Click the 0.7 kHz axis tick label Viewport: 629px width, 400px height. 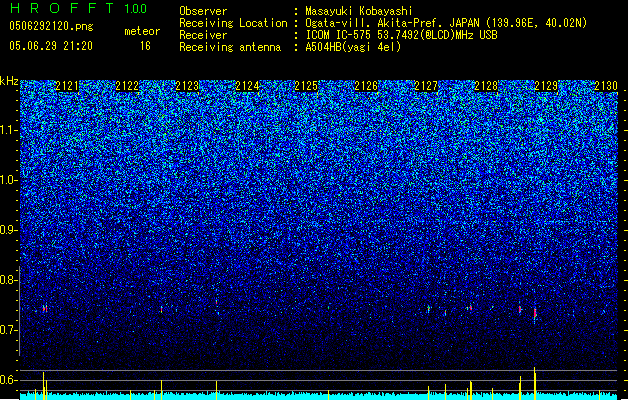9,330
